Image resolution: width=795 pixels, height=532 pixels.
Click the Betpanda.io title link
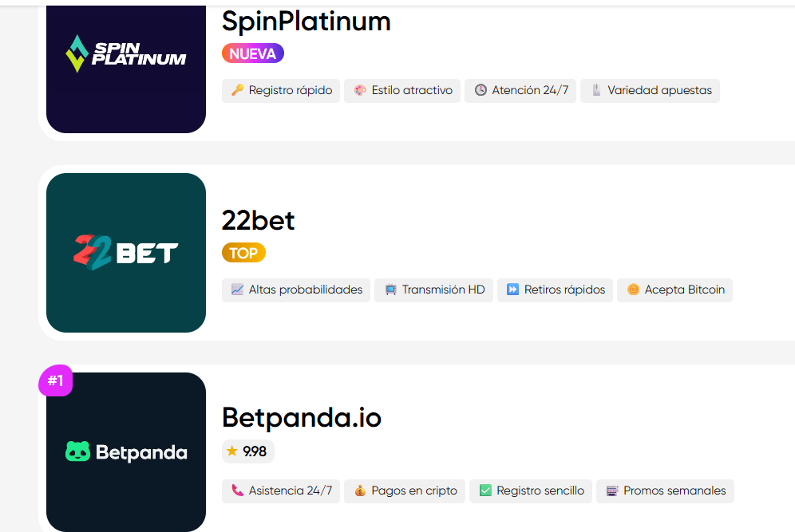click(x=302, y=417)
